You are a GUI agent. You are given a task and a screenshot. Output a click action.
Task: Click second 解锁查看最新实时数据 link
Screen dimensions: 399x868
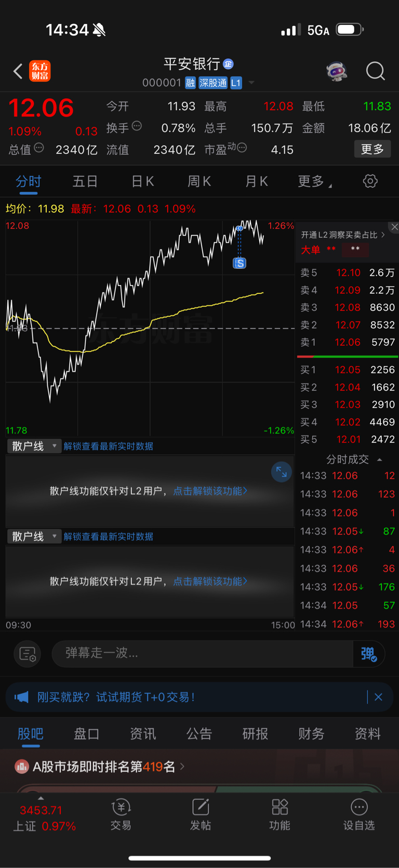[108, 536]
